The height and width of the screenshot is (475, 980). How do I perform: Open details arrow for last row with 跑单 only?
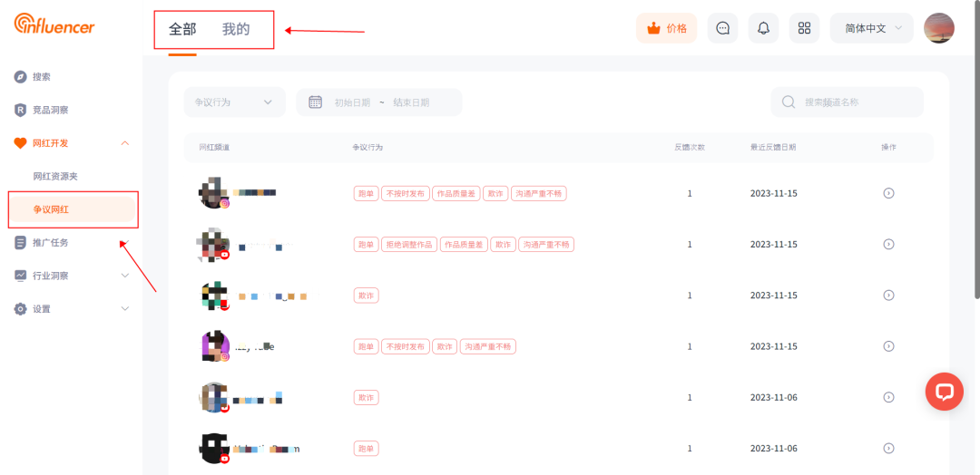tap(888, 448)
